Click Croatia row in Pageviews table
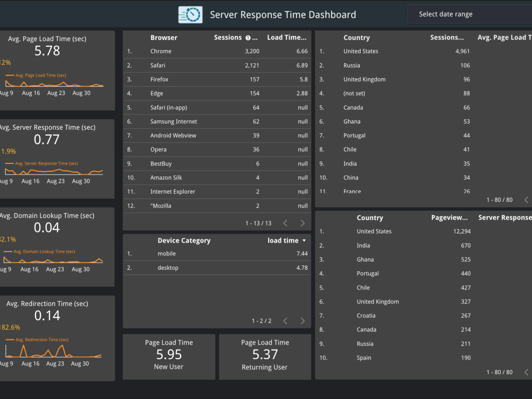Image resolution: width=532 pixels, height=399 pixels. [423, 315]
